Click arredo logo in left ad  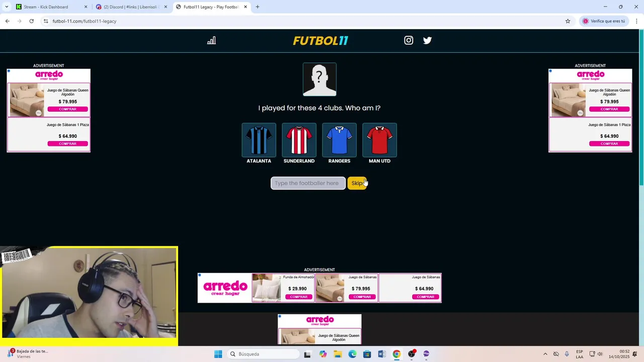coord(49,76)
